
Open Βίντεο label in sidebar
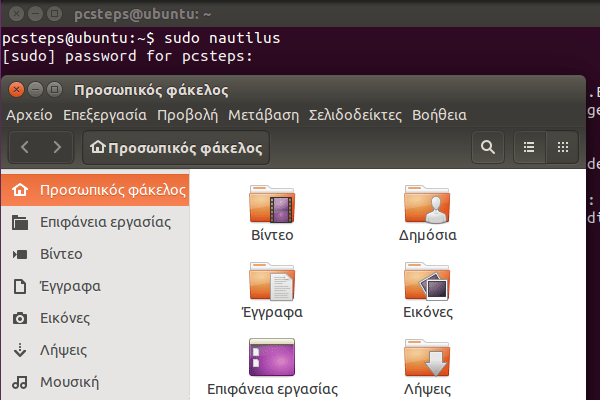coord(61,254)
